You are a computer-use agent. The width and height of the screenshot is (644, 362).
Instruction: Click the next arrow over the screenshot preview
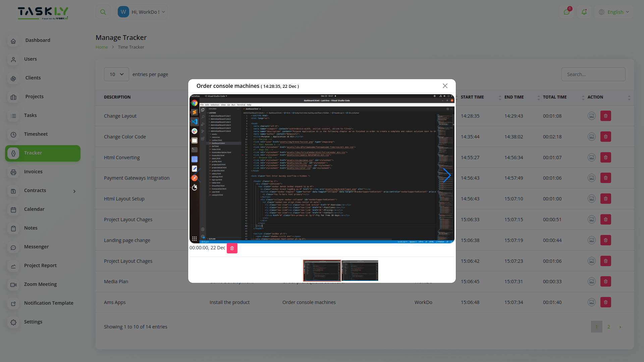(447, 175)
